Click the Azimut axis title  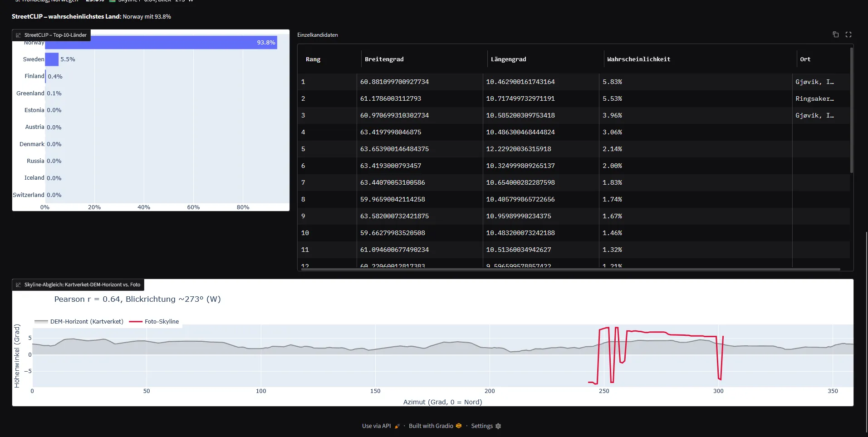[443, 402]
